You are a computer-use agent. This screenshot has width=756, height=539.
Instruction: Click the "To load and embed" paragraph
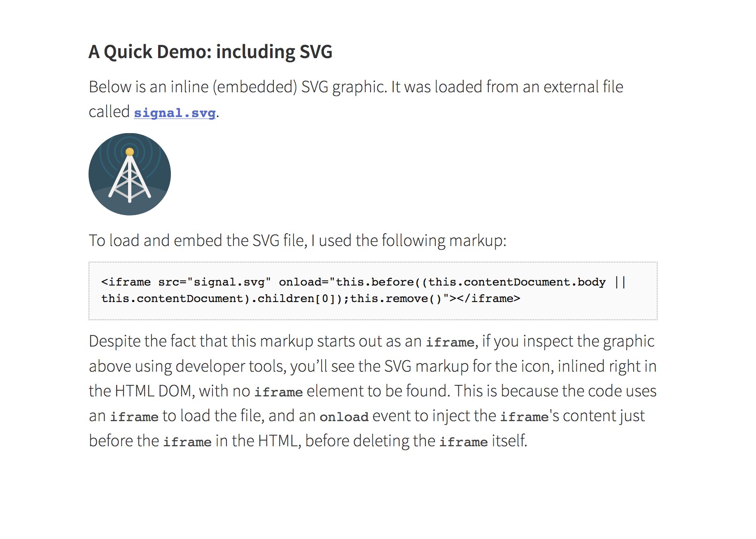click(297, 241)
